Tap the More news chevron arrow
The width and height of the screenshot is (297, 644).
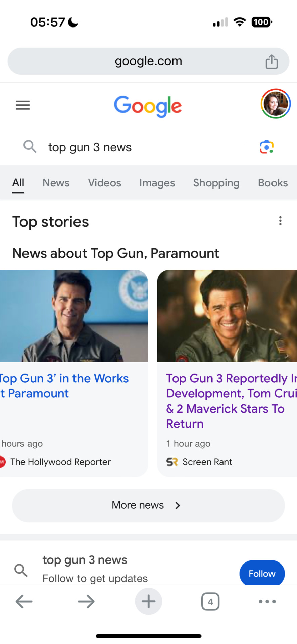[x=178, y=505]
